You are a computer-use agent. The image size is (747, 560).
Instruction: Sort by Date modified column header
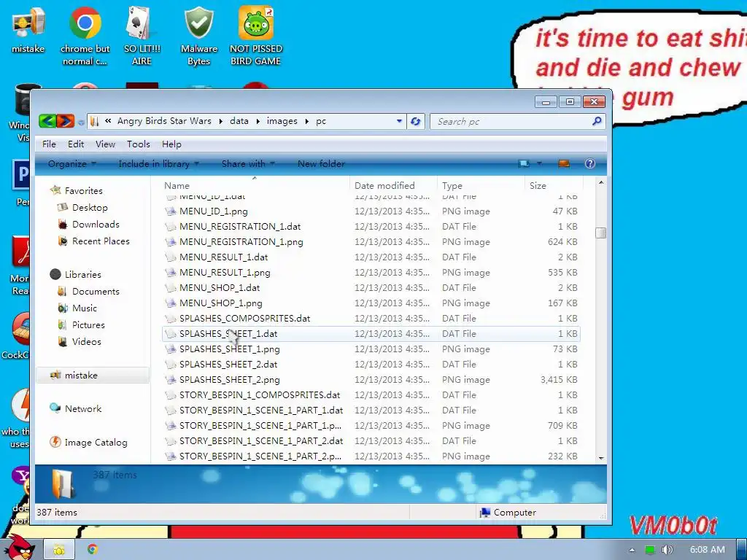(393, 185)
